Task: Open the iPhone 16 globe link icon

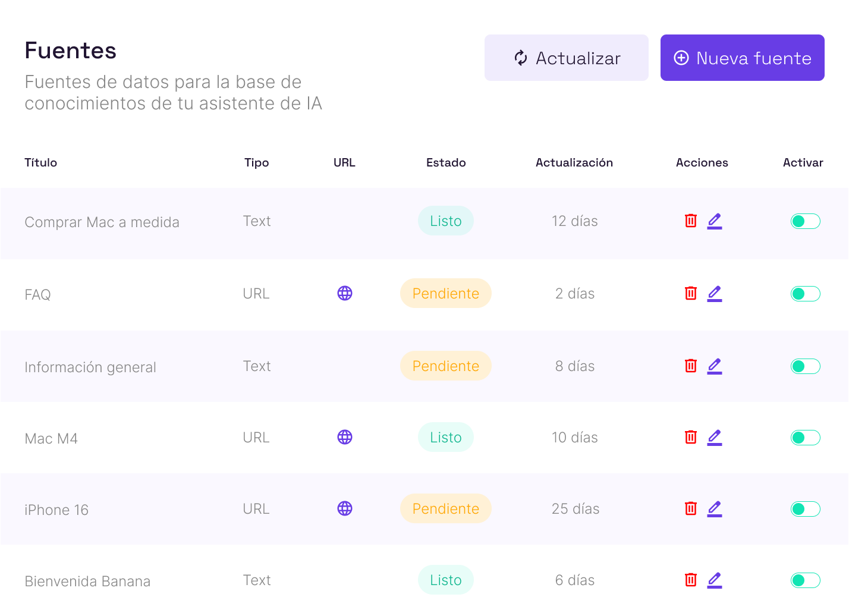Action: pos(345,508)
